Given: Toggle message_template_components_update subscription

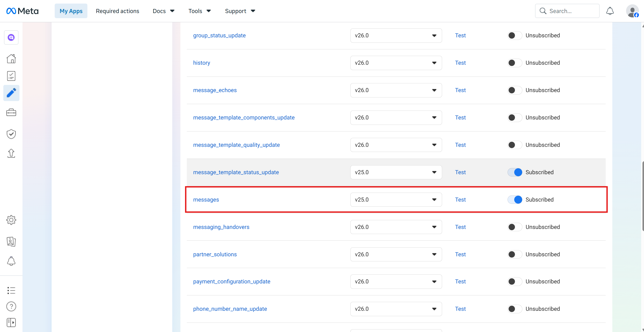Looking at the screenshot, I should [515, 118].
